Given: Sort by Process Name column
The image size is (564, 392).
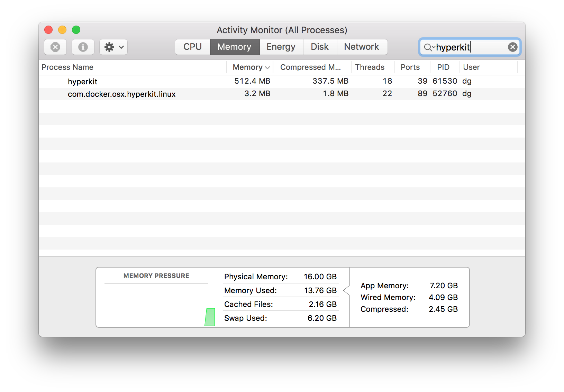Looking at the screenshot, I should 133,67.
